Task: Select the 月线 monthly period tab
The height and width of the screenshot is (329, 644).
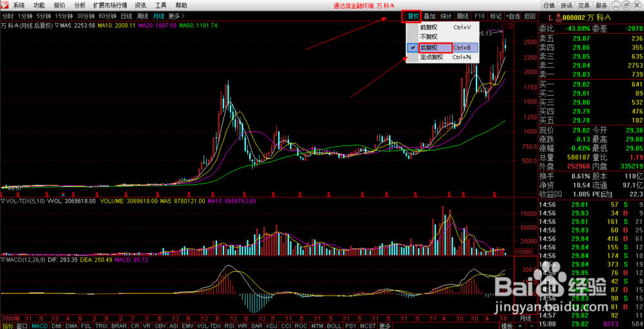Action: coord(158,16)
